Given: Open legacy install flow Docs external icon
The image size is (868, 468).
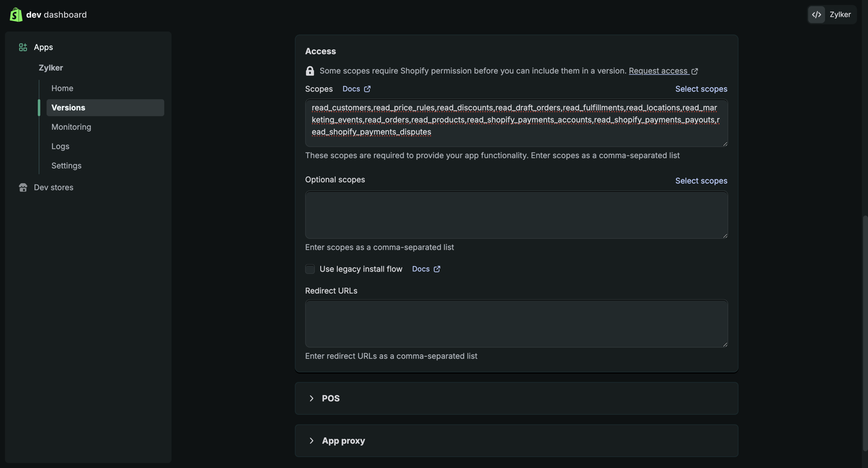Looking at the screenshot, I should pos(437,269).
